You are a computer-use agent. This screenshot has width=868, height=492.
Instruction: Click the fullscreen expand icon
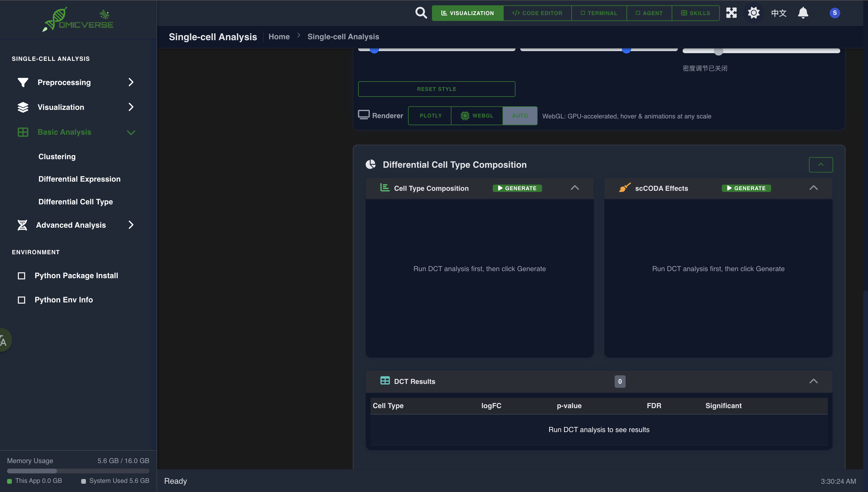(x=731, y=13)
